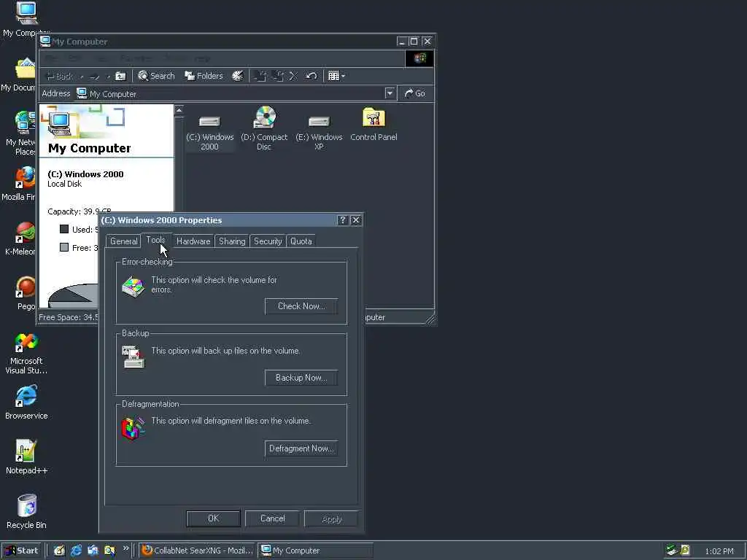
Task: Click the defragmentation colored blocks icon
Action: [133, 428]
